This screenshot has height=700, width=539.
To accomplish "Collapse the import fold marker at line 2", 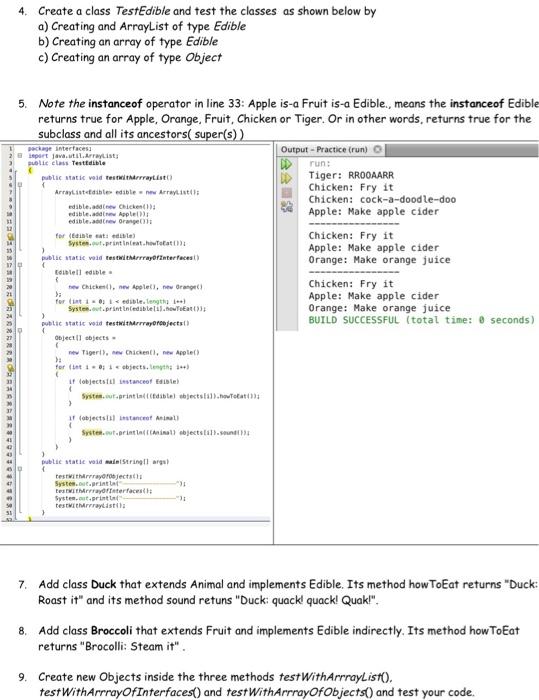I will pyautogui.click(x=20, y=156).
